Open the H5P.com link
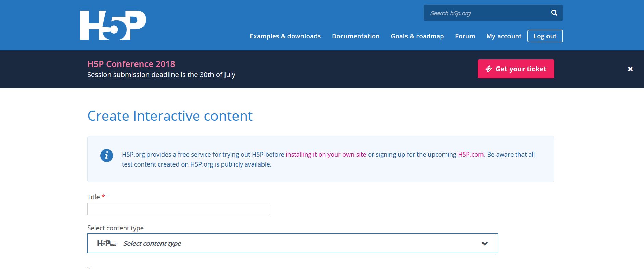Viewport: 644px width, 269px height. click(471, 154)
